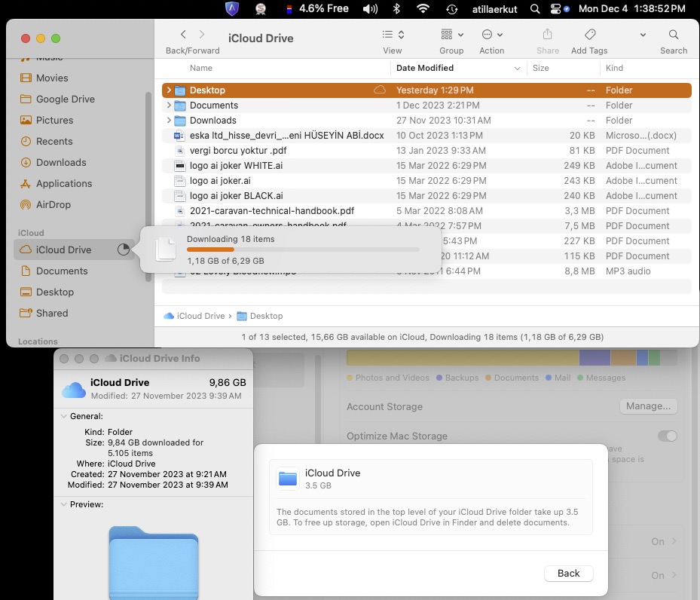Expand the Documents folder row
Image resolution: width=700 pixels, height=600 pixels.
point(169,106)
